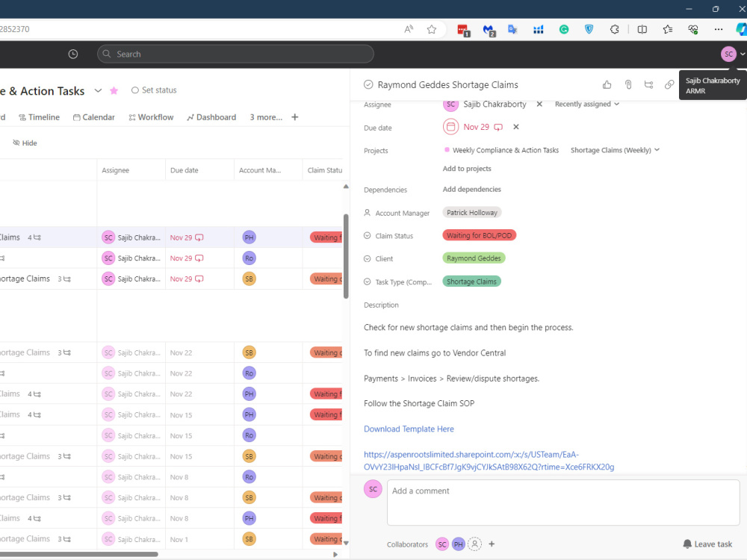Click Set status button

pos(154,90)
